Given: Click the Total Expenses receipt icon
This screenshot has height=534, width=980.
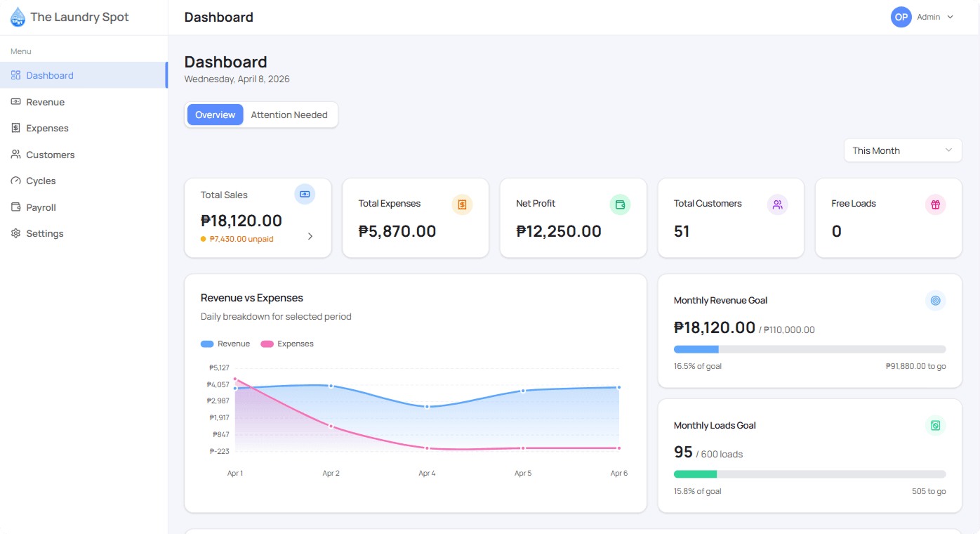Looking at the screenshot, I should tap(462, 204).
